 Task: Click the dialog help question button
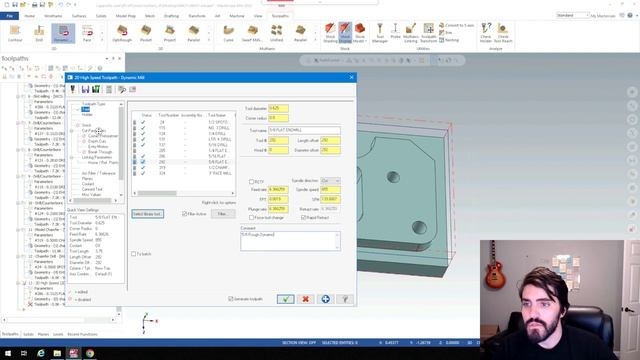(345, 299)
